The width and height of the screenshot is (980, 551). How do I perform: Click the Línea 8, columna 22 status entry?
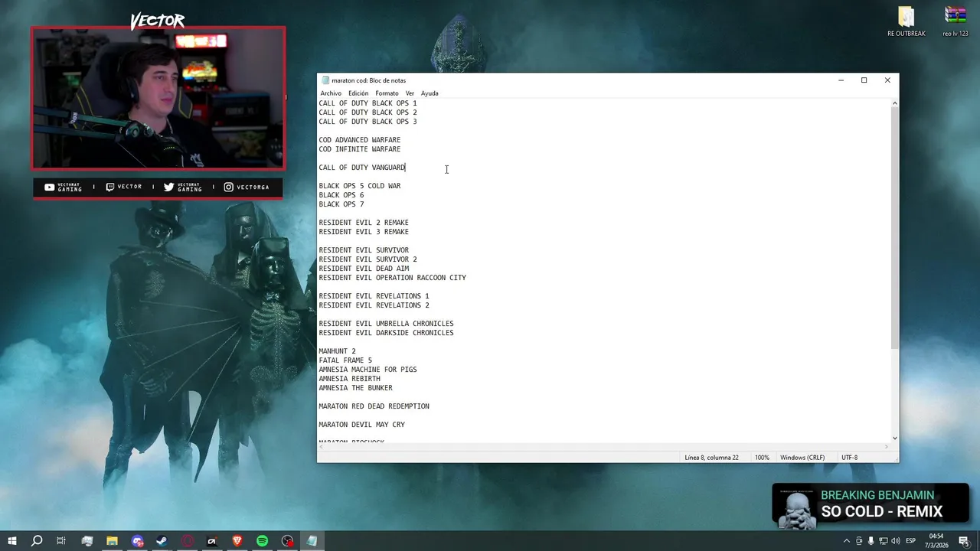(711, 458)
